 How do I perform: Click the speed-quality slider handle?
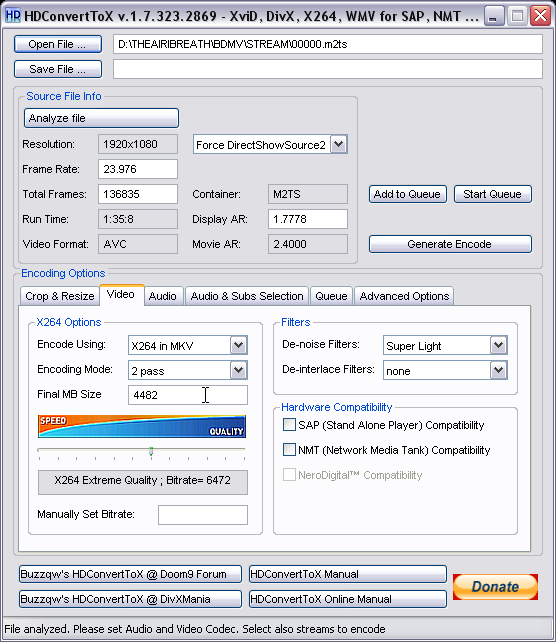(151, 451)
